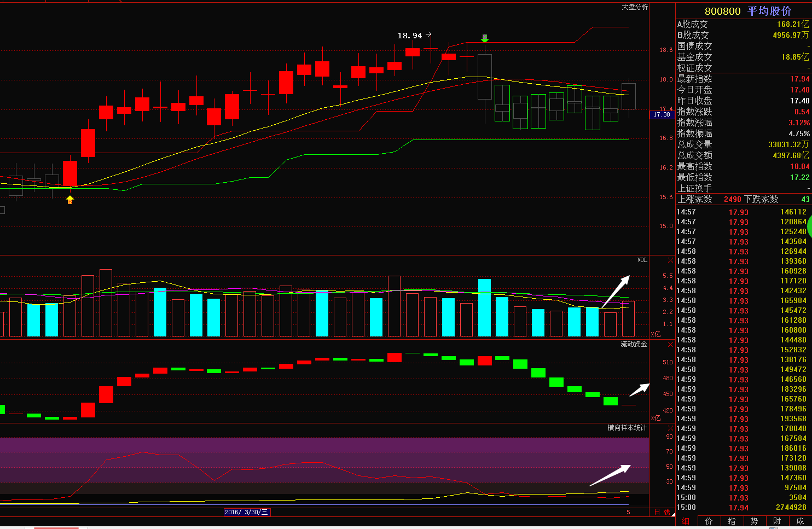
Task: Click the white arrow in 流动资金 panel
Action: click(x=639, y=390)
